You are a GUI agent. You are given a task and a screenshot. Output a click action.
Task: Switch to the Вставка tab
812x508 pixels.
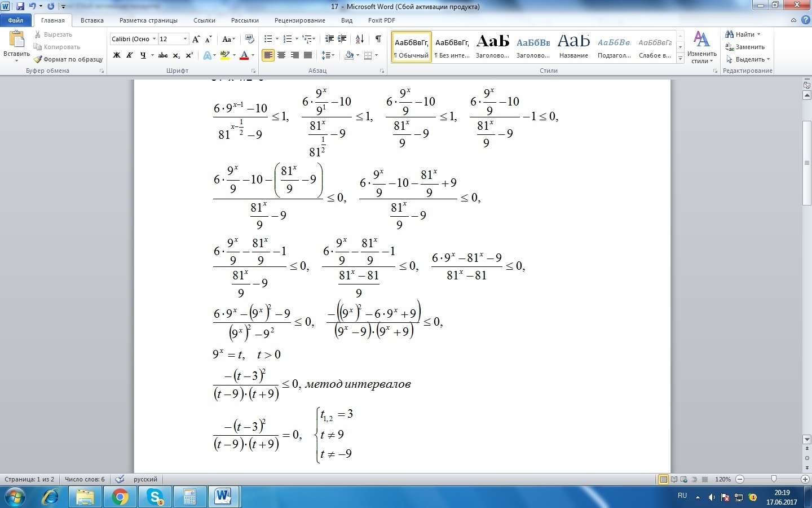pyautogui.click(x=92, y=20)
